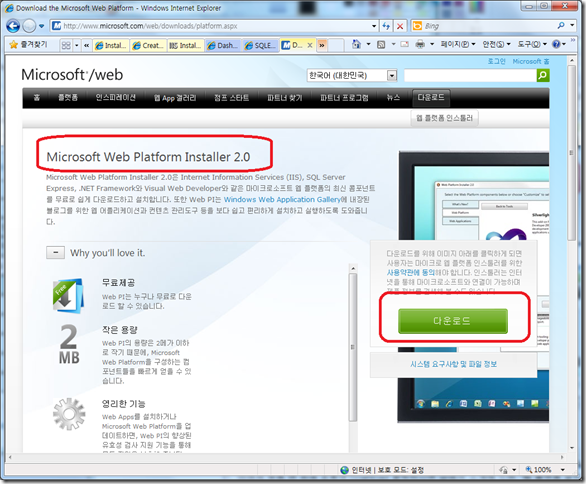Open the 플랫폼 navigation item
The image size is (586, 484).
point(68,98)
